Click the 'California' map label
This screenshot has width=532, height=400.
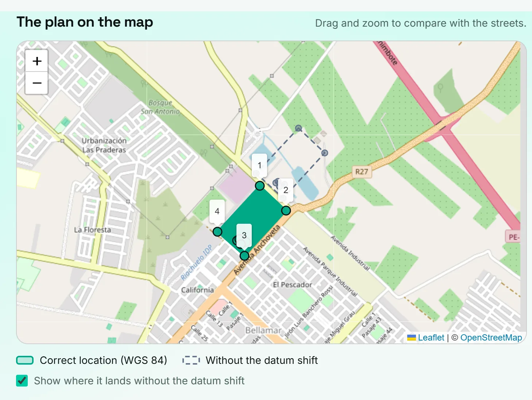(197, 290)
